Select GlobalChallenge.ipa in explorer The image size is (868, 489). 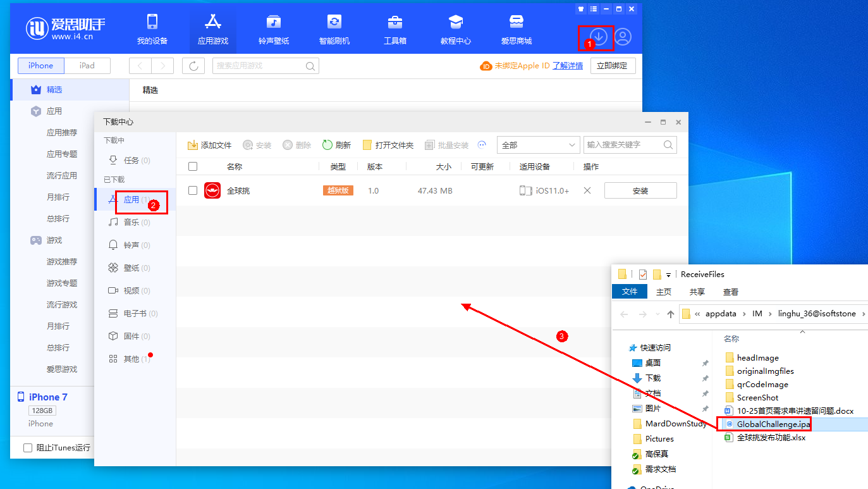(x=774, y=424)
